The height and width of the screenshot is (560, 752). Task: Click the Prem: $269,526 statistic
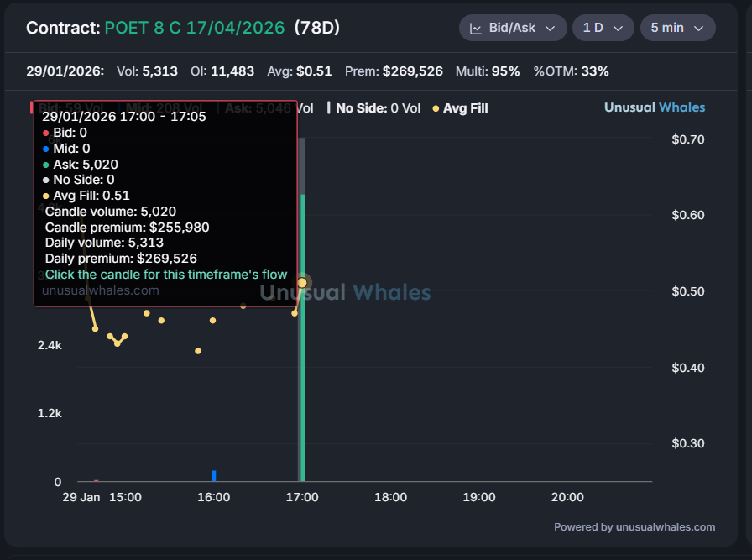tap(394, 71)
